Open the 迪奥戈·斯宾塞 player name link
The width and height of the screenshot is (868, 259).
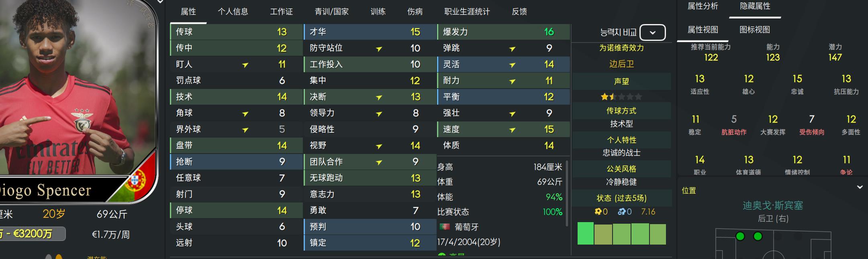(772, 206)
